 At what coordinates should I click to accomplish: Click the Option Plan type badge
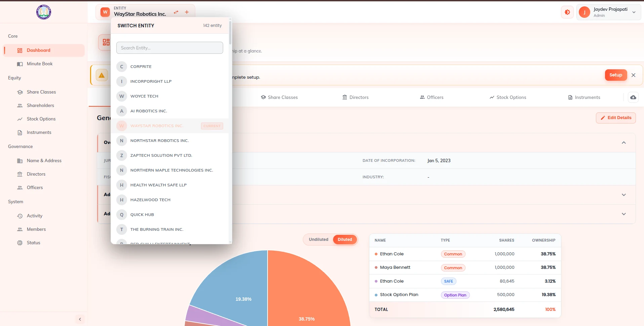[x=455, y=295]
